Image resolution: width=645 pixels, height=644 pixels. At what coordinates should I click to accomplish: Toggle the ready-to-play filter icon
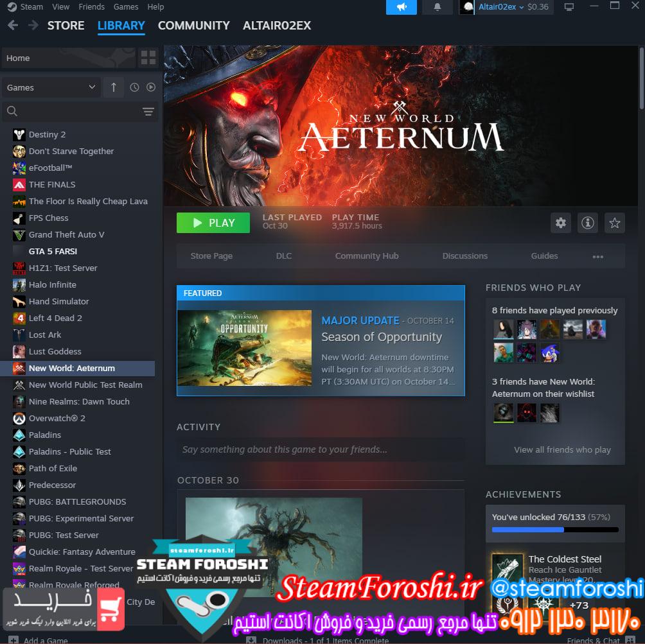(151, 87)
